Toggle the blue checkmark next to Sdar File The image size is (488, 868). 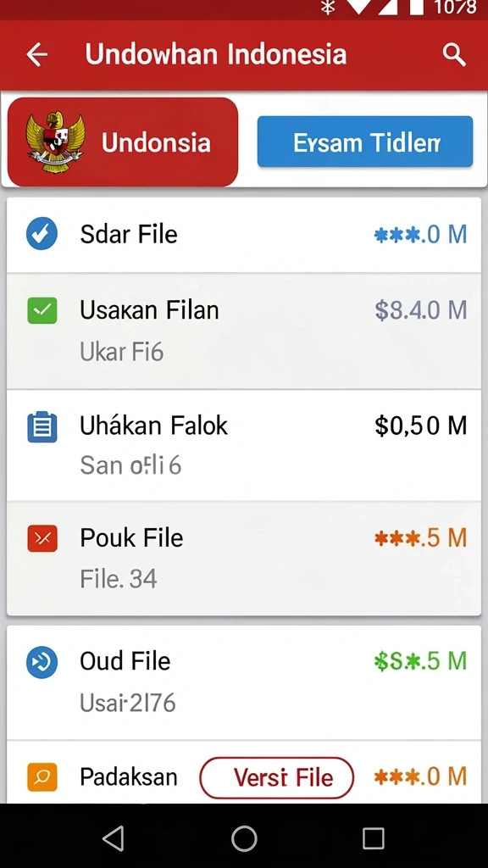click(x=42, y=234)
